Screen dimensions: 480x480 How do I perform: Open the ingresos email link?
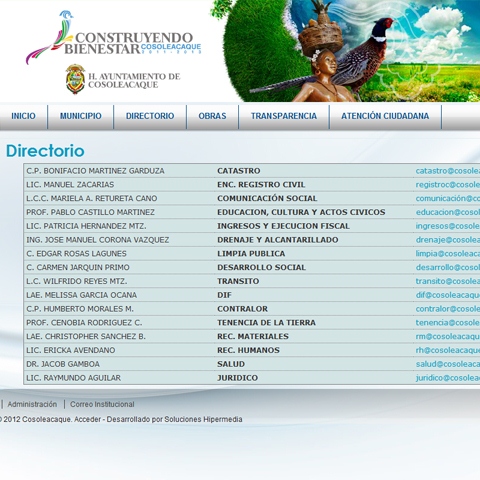pos(448,226)
